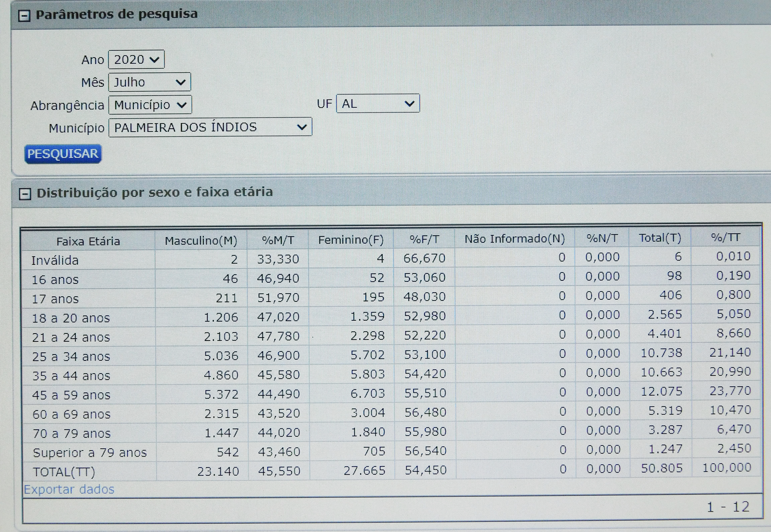Select the Inválida row label

click(x=55, y=260)
